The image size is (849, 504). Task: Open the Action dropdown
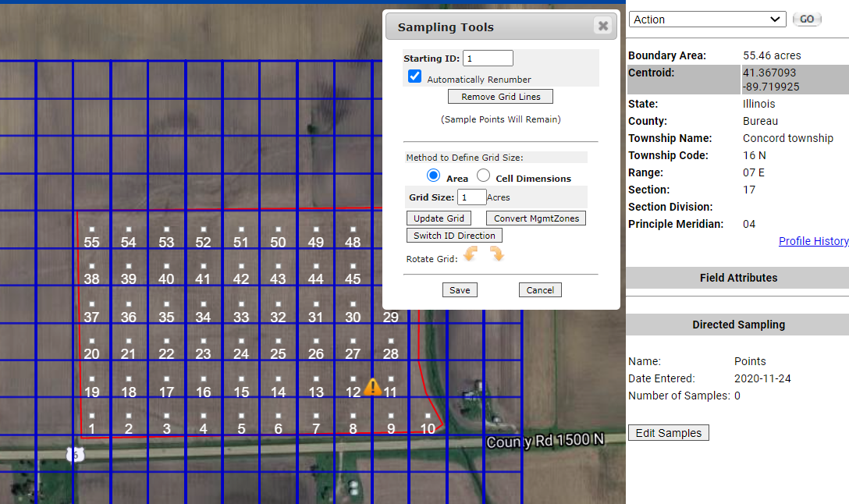pyautogui.click(x=707, y=20)
